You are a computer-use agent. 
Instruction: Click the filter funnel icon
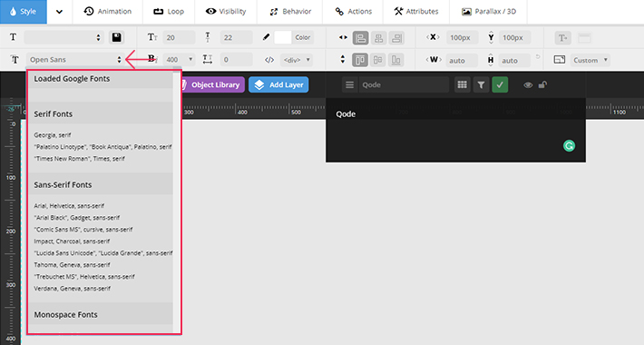[481, 84]
